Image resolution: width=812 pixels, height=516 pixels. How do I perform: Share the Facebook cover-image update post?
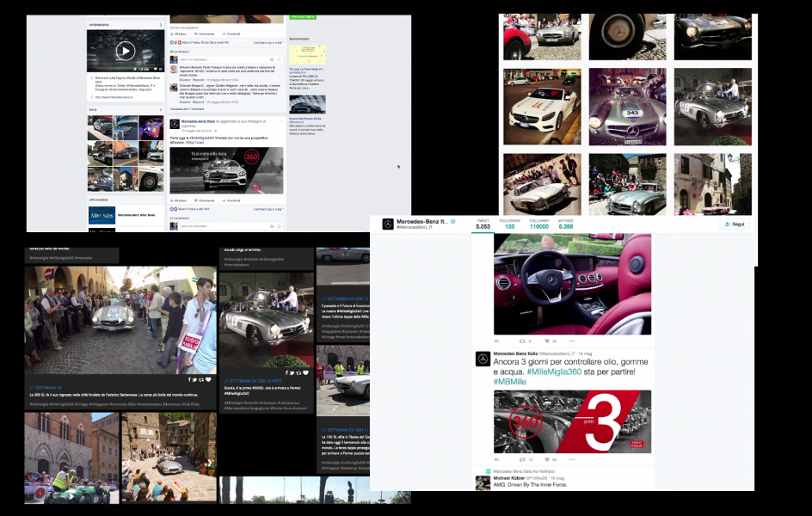[231, 200]
